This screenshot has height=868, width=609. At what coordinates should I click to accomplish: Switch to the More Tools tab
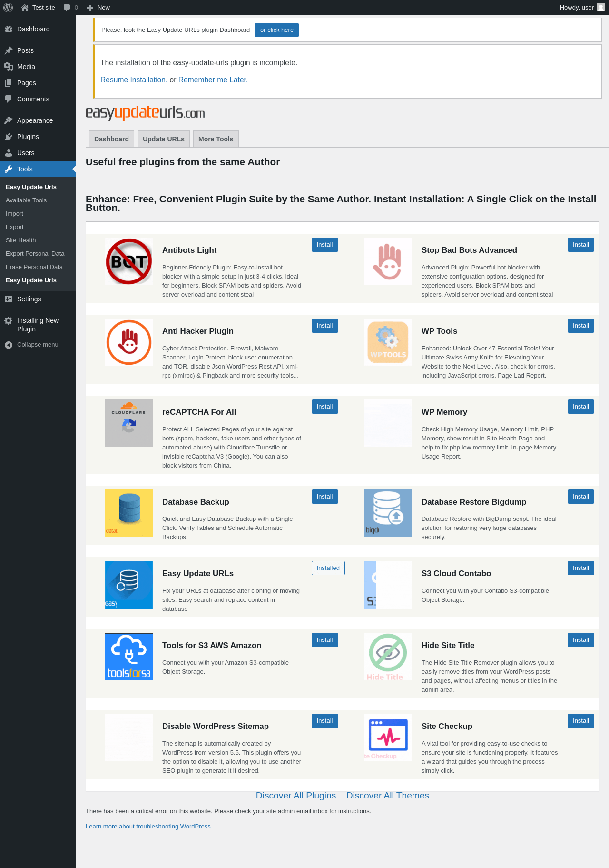[216, 139]
